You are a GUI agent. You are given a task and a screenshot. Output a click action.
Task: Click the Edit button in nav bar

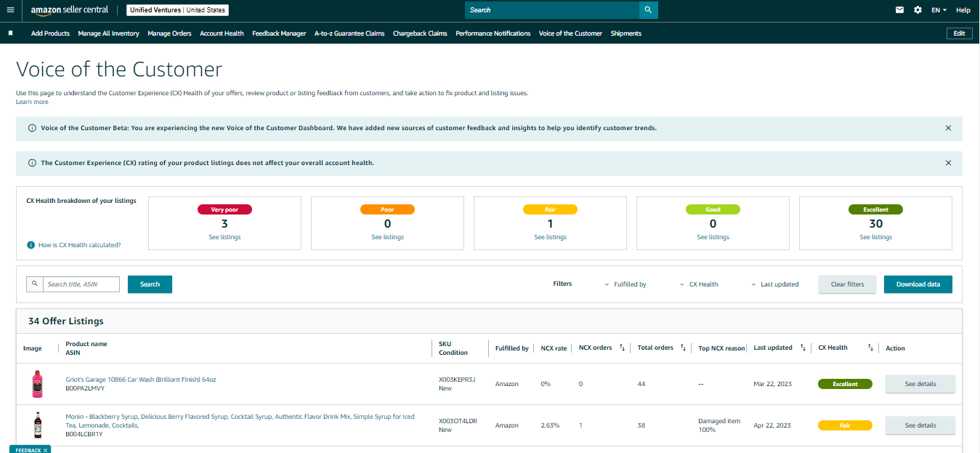pos(959,33)
